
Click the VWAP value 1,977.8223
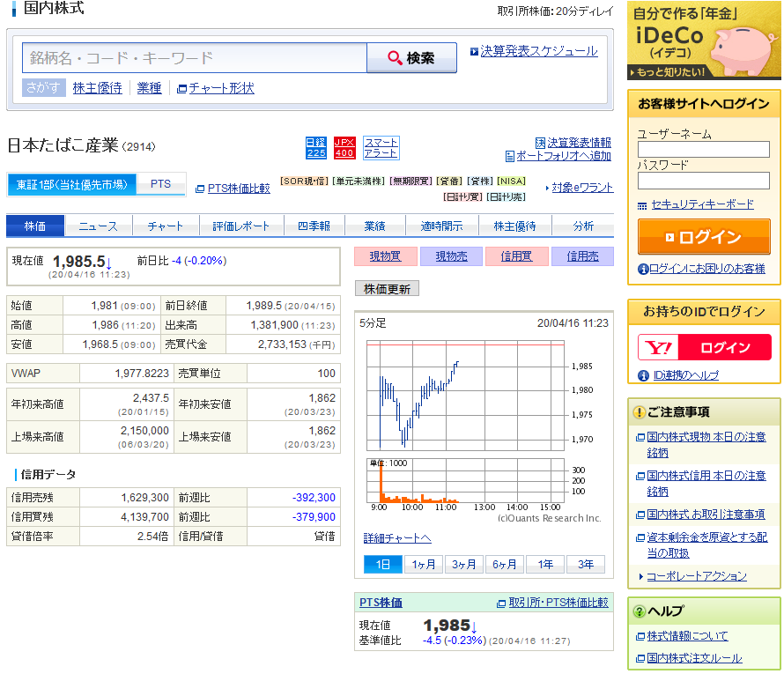tap(142, 374)
